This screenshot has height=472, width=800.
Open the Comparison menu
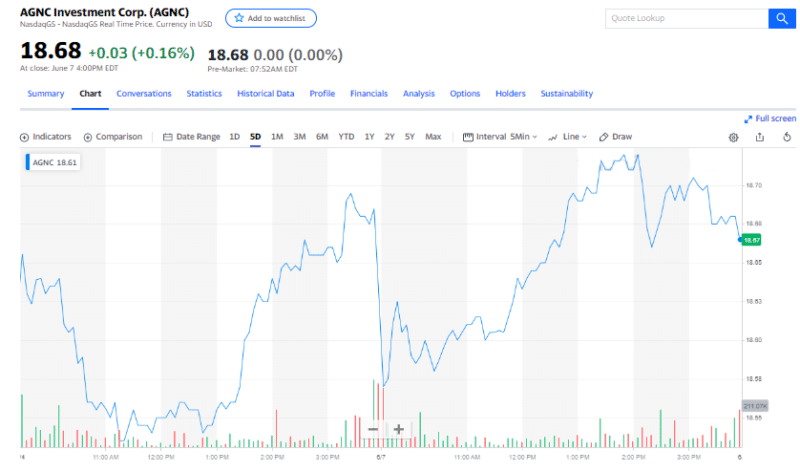(112, 137)
